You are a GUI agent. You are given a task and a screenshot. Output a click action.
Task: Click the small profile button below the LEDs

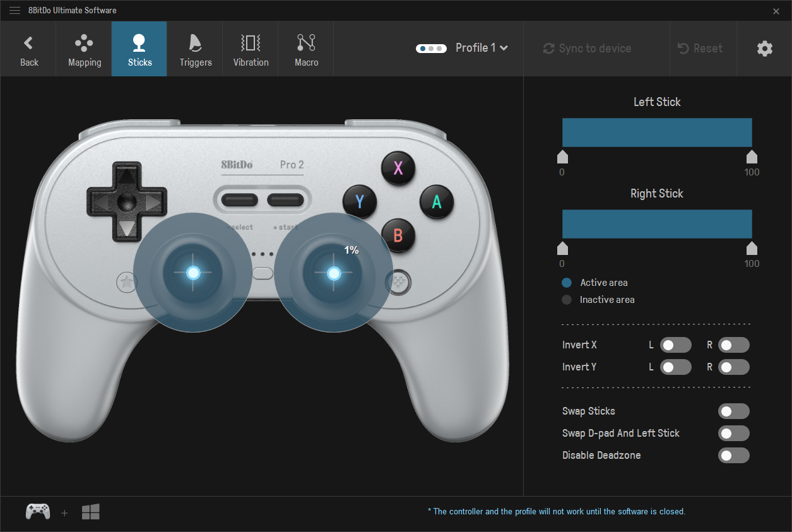tap(263, 273)
